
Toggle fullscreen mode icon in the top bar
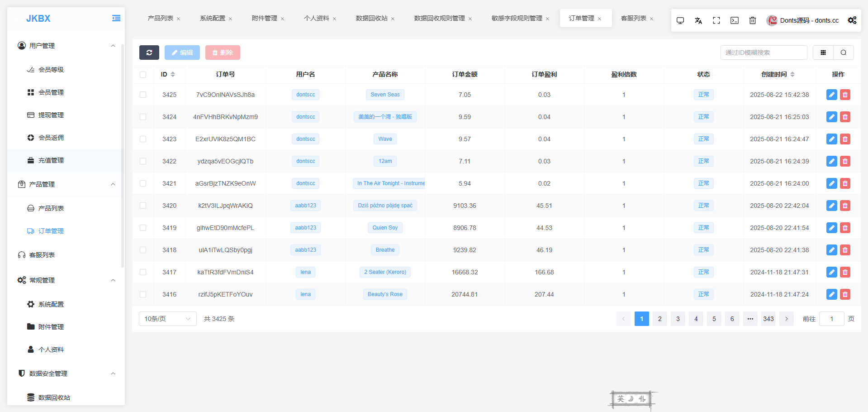[716, 20]
